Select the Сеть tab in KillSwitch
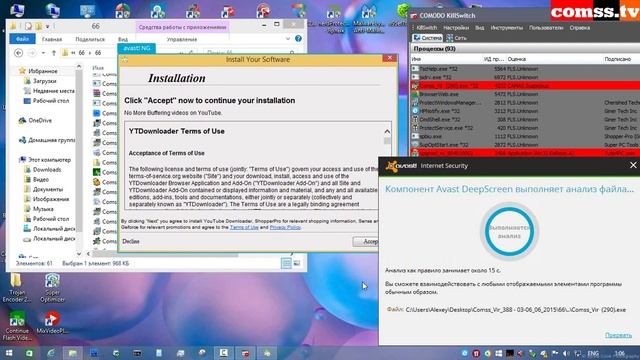Viewport: 640px width, 360px height. click(457, 38)
